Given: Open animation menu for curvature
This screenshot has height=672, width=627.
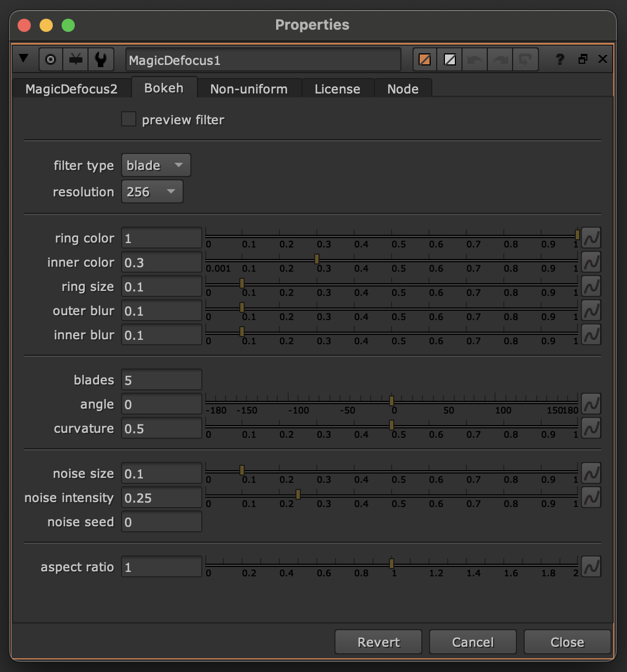Looking at the screenshot, I should tap(591, 428).
